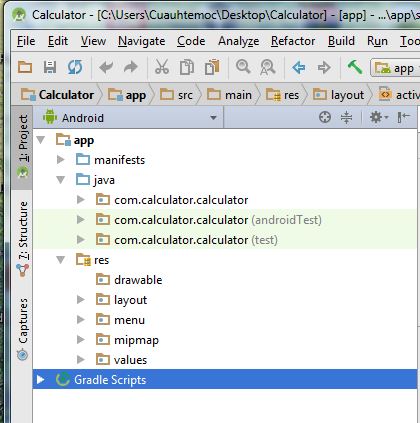
Task: Click the res breadcrumb
Action: (x=282, y=95)
